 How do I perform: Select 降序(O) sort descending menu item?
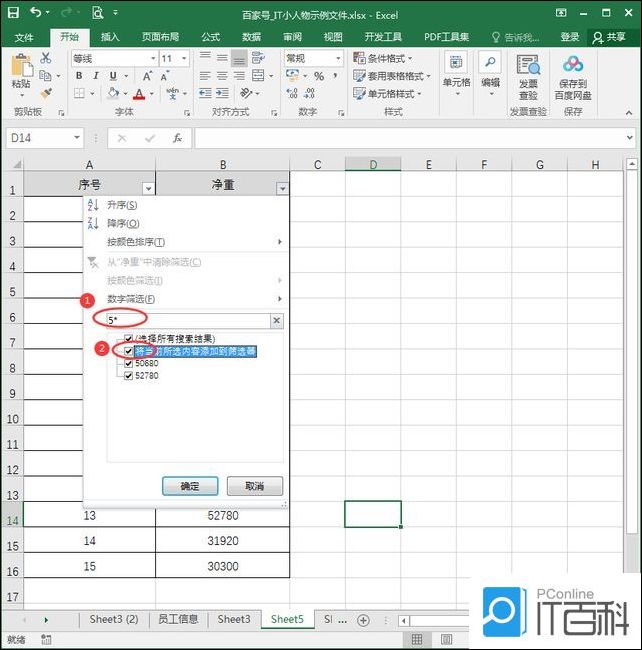tap(185, 223)
